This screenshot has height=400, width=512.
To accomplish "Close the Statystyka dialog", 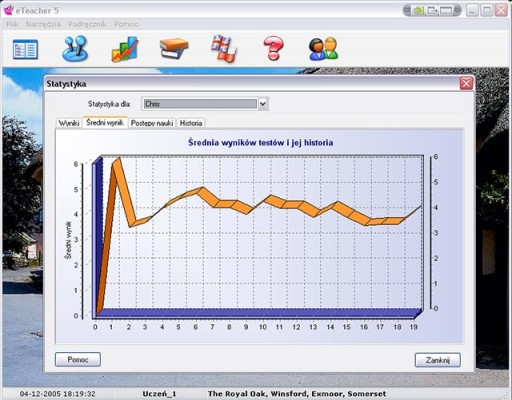I will pyautogui.click(x=466, y=83).
